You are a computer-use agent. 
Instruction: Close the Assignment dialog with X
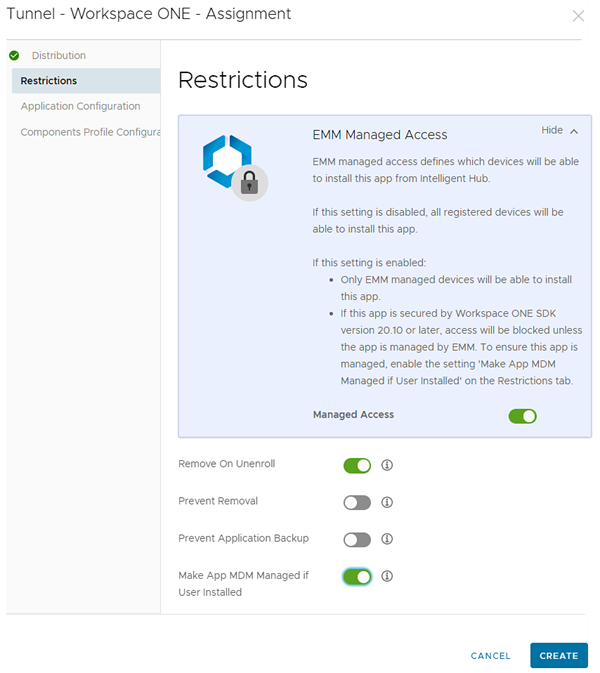579,16
